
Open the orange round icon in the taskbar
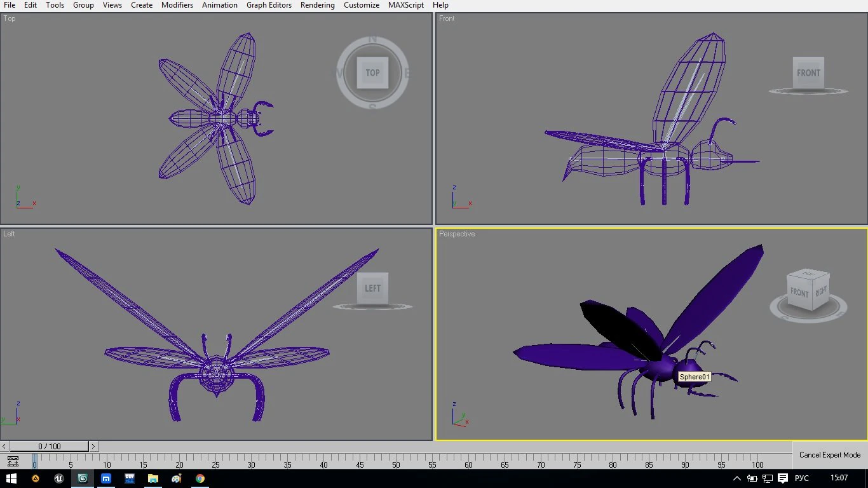(36, 478)
